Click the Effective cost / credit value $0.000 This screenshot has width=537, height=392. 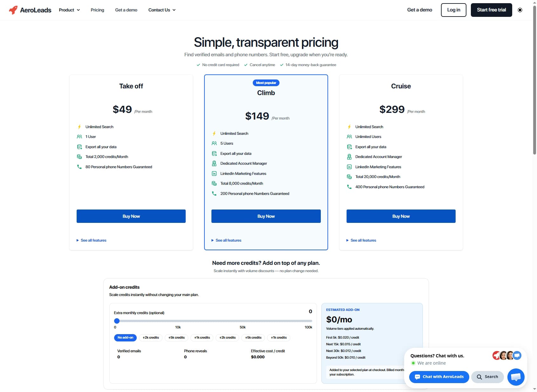(258, 357)
